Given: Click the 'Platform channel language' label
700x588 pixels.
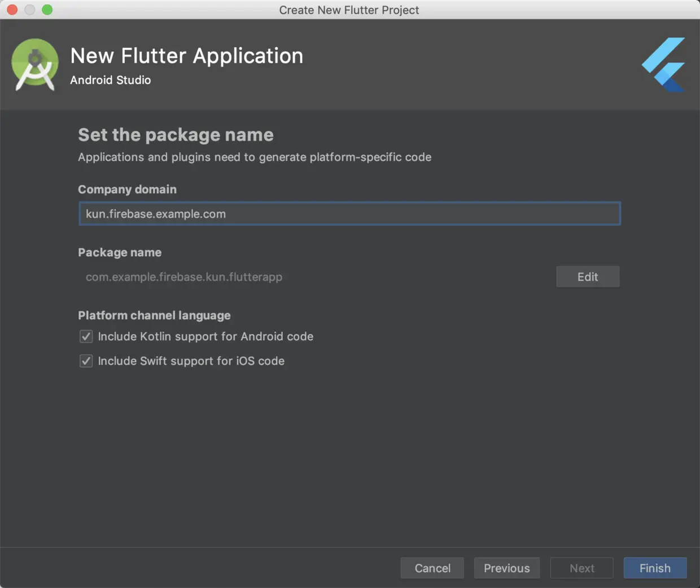Looking at the screenshot, I should 154,315.
